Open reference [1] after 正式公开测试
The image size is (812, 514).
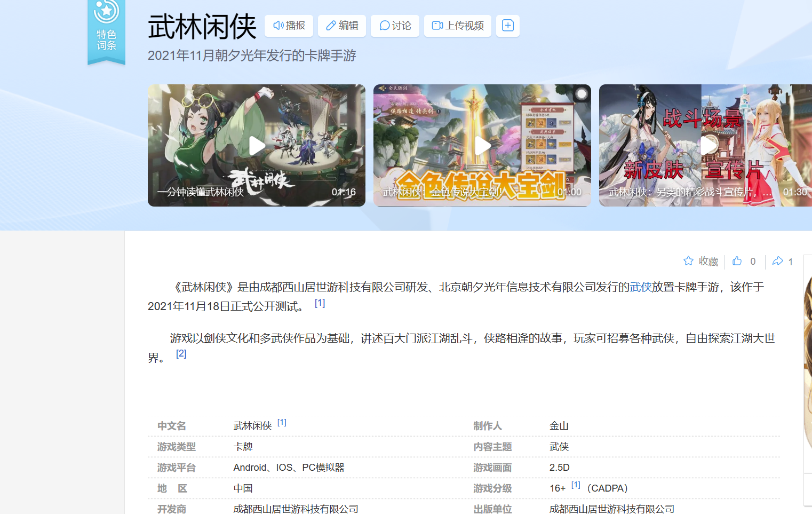click(x=320, y=303)
